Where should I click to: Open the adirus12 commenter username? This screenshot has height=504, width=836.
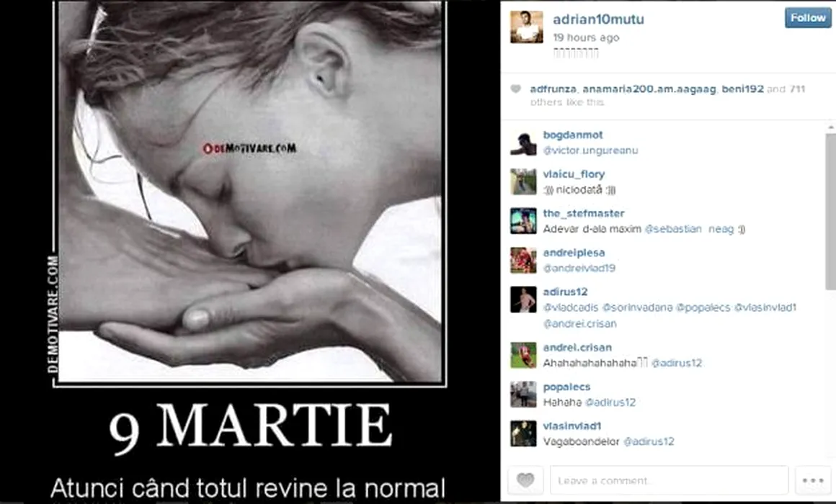(x=565, y=292)
